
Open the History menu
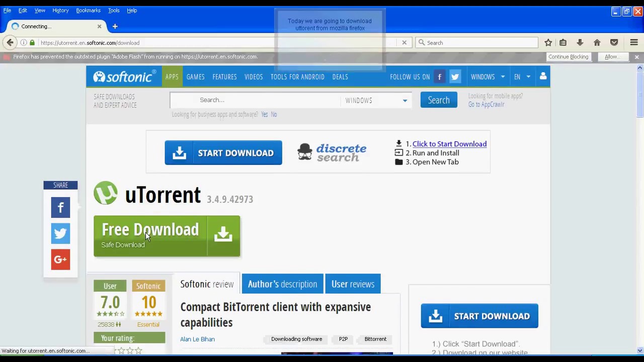click(60, 10)
